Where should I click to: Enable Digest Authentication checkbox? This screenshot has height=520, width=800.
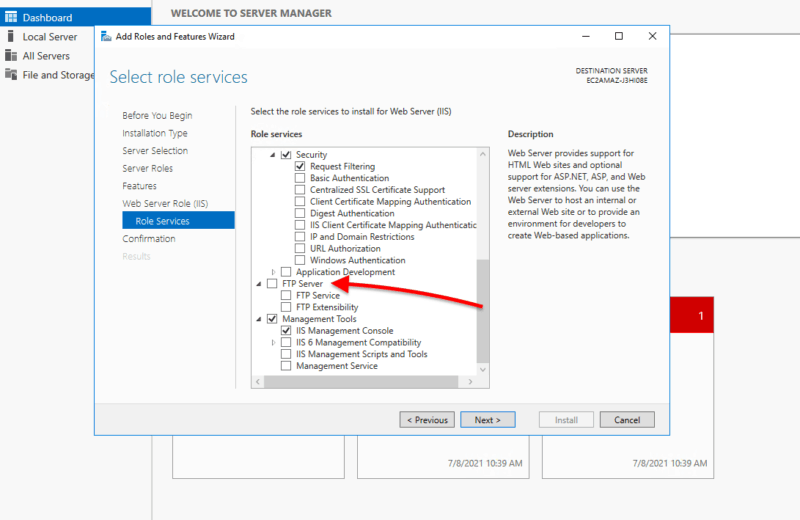(x=300, y=213)
